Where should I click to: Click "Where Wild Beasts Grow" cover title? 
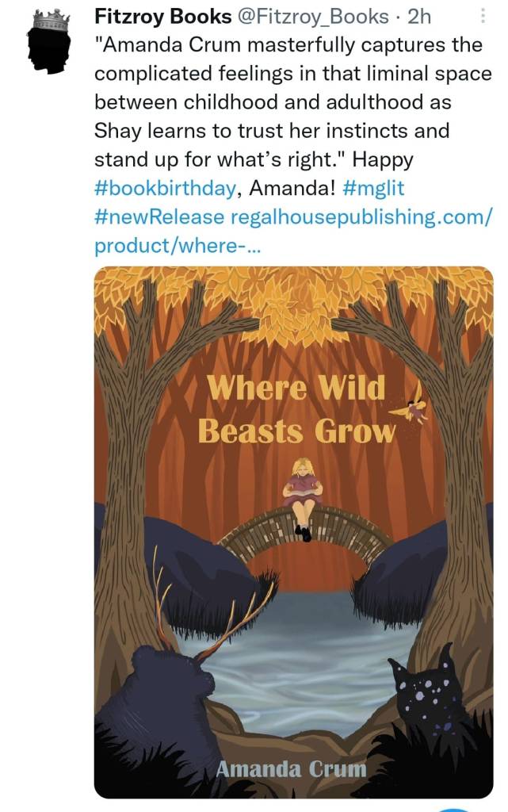point(296,410)
